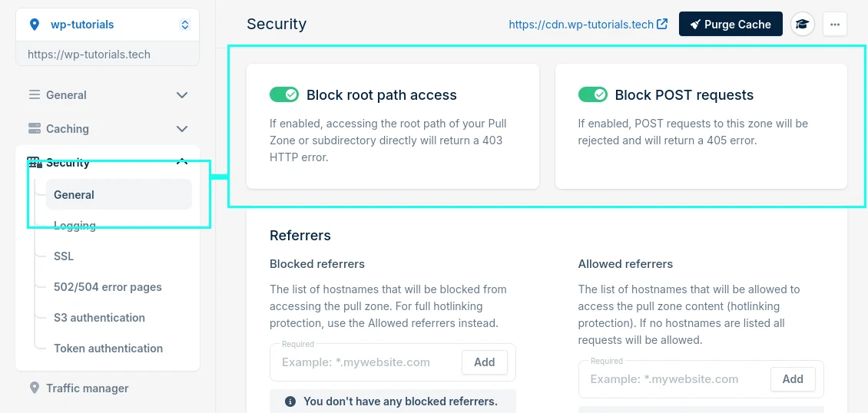Click the Security section lock icon

point(35,163)
